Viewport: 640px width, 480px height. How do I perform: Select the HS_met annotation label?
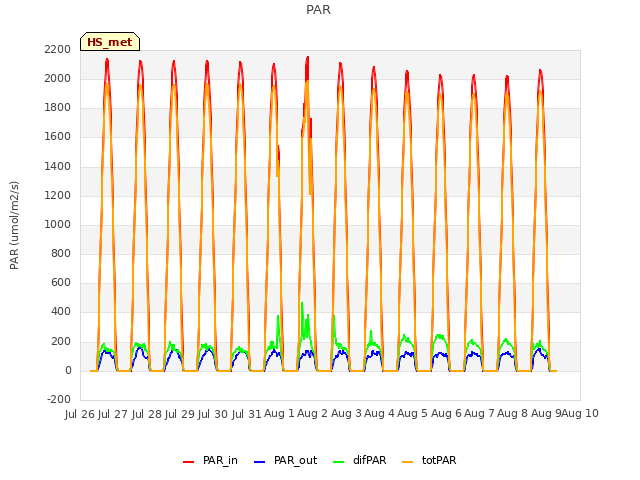[110, 42]
